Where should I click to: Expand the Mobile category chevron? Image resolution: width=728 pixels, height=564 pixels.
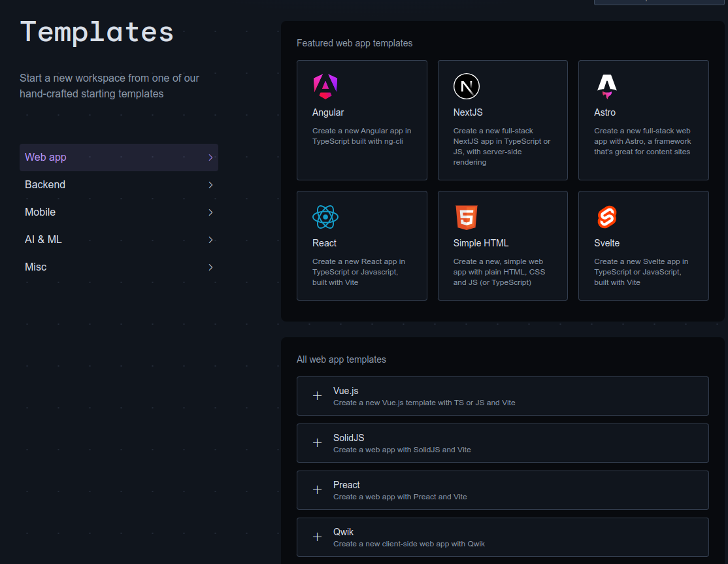[210, 212]
